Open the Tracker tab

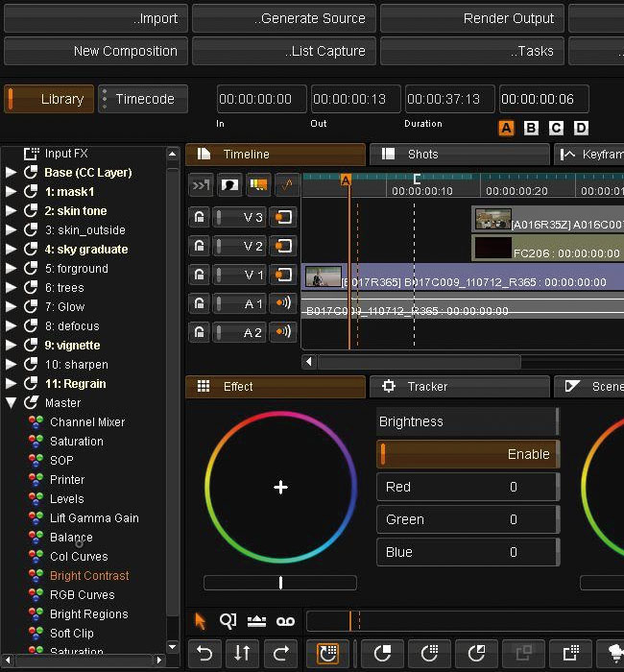coord(460,387)
